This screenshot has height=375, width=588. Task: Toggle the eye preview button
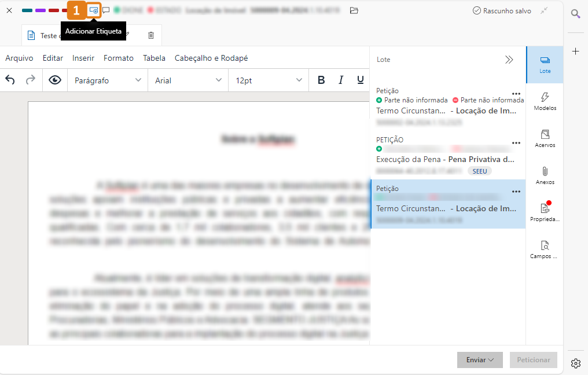click(x=55, y=80)
